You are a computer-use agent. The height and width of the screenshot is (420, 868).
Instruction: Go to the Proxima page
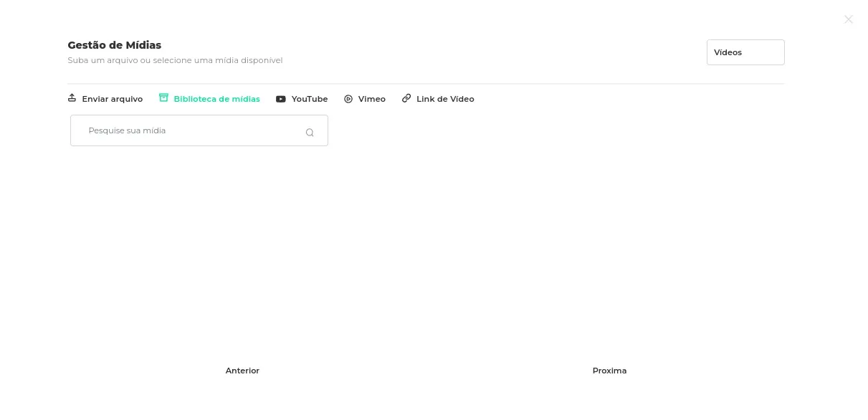(609, 371)
